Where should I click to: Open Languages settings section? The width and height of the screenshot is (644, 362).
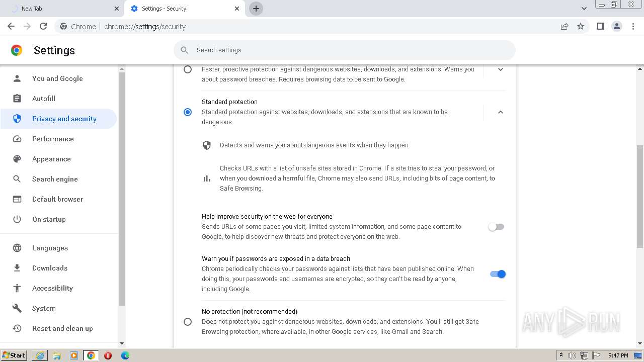point(58,248)
